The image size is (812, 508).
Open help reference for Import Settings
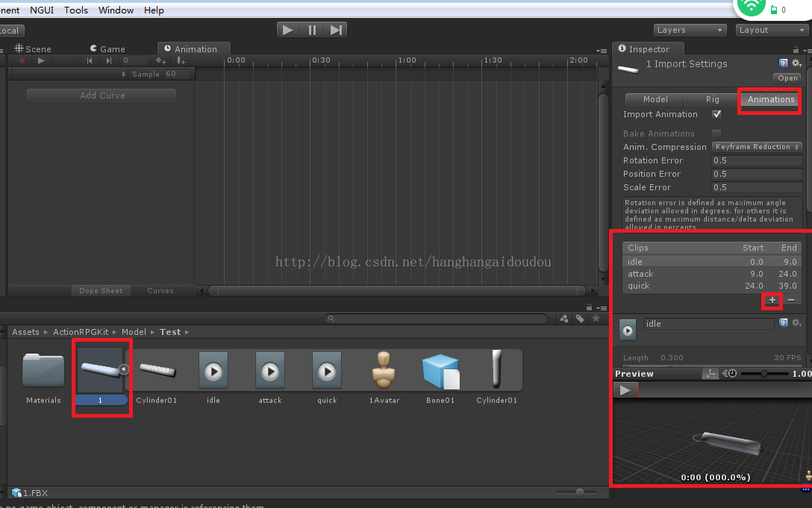tap(783, 63)
